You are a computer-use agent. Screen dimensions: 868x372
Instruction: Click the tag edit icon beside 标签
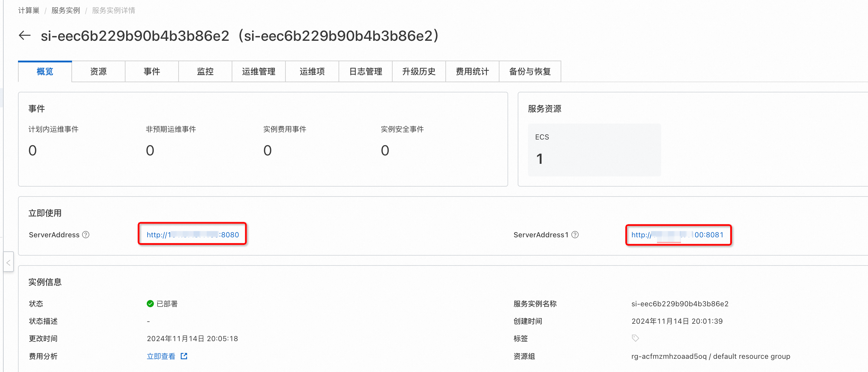[x=635, y=338]
